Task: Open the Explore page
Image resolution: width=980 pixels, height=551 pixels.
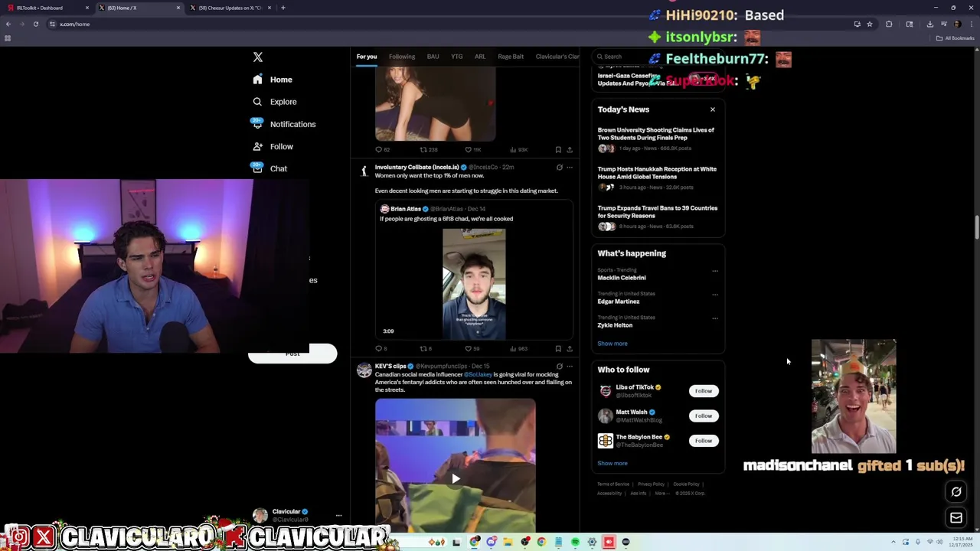Action: [x=274, y=102]
